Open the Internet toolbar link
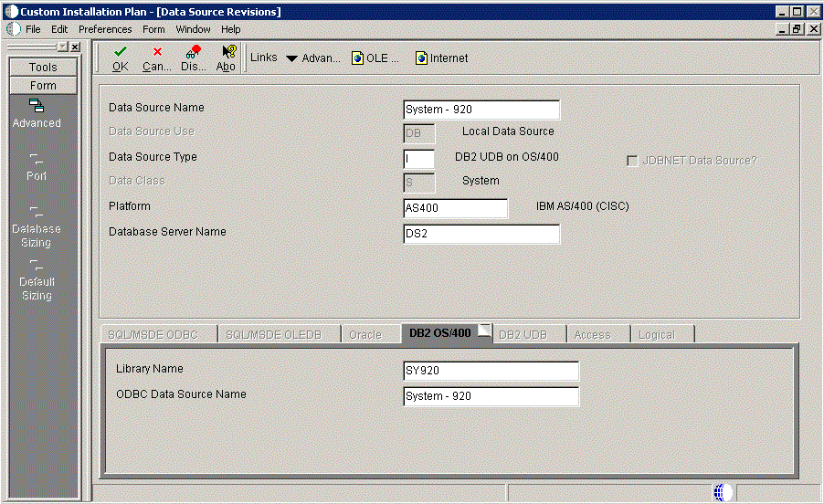824x504 pixels. pyautogui.click(x=441, y=58)
